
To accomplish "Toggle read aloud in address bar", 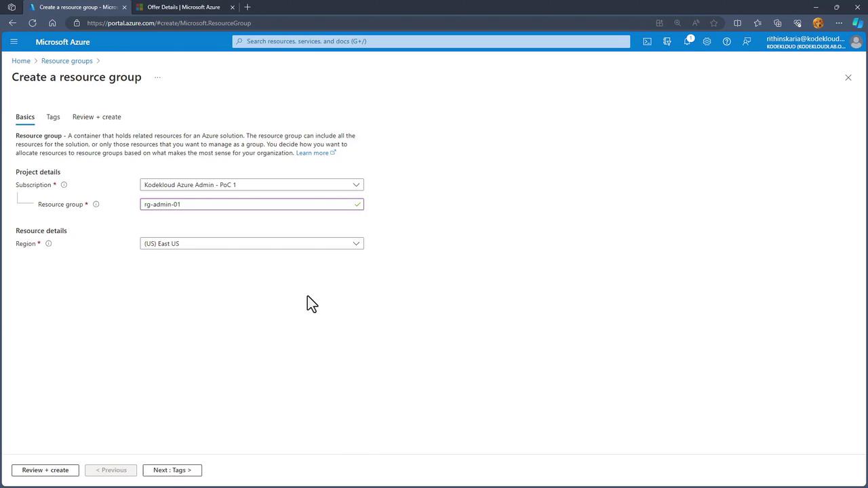I will (696, 23).
